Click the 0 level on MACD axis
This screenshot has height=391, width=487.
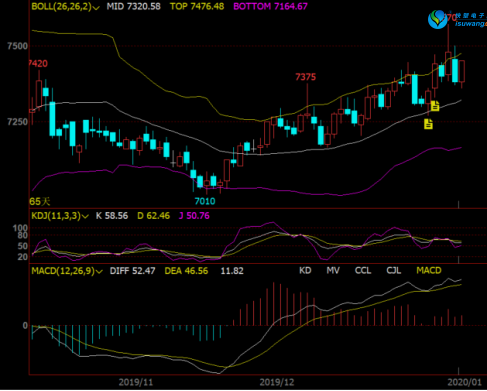click(x=25, y=325)
